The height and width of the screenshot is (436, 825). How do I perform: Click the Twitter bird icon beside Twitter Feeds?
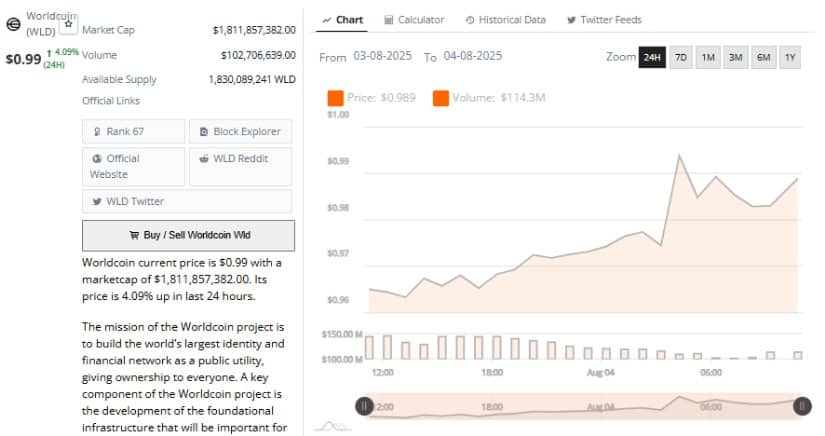571,20
